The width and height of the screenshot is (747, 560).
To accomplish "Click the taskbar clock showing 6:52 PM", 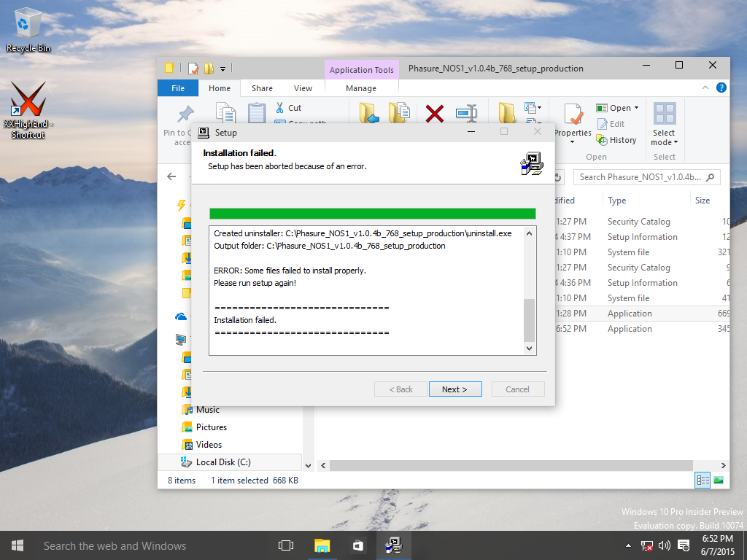I will point(718,545).
